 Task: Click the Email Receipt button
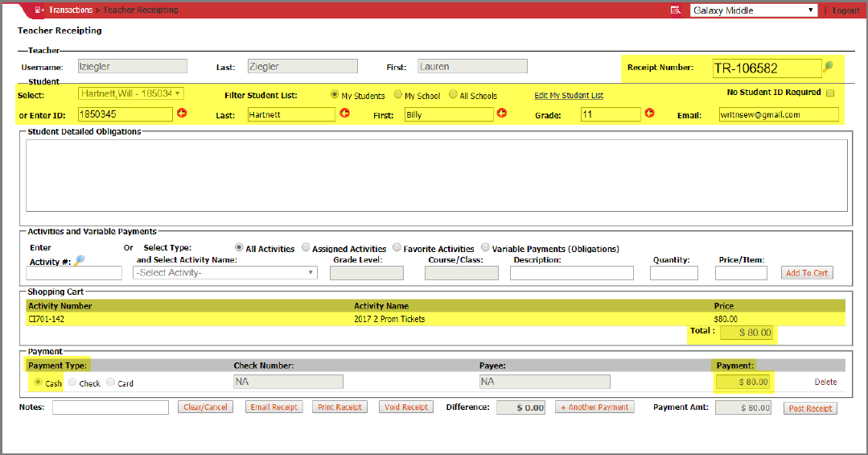274,407
